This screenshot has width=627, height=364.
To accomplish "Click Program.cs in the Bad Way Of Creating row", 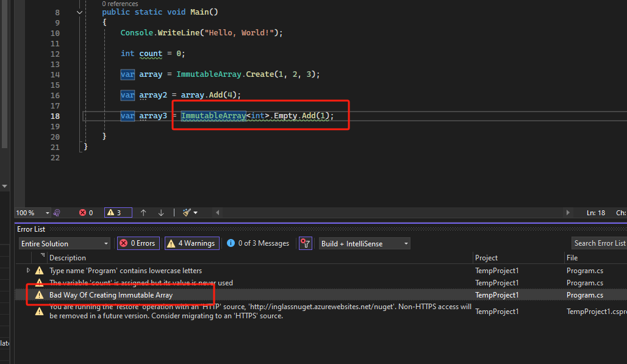I will coord(585,295).
